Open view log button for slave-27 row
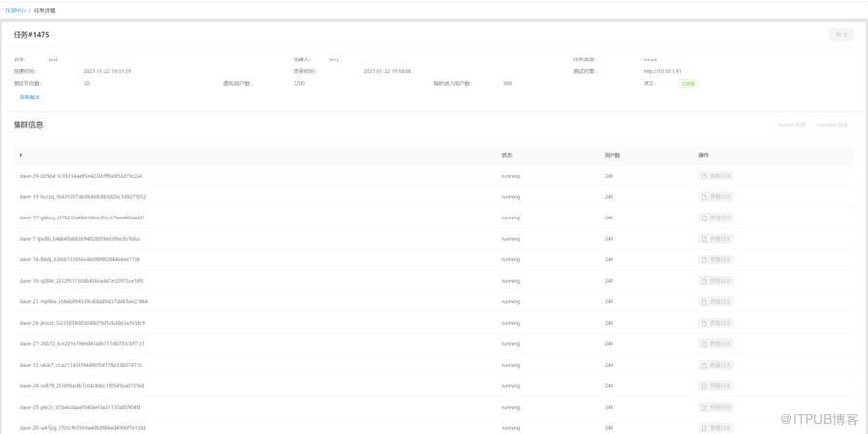868x434 pixels. tap(716, 343)
